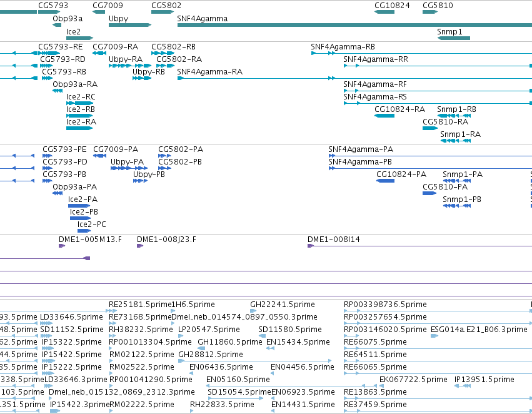Select EST RE37459.5prime
This screenshot has height=414, width=532.
pyautogui.click(x=375, y=405)
